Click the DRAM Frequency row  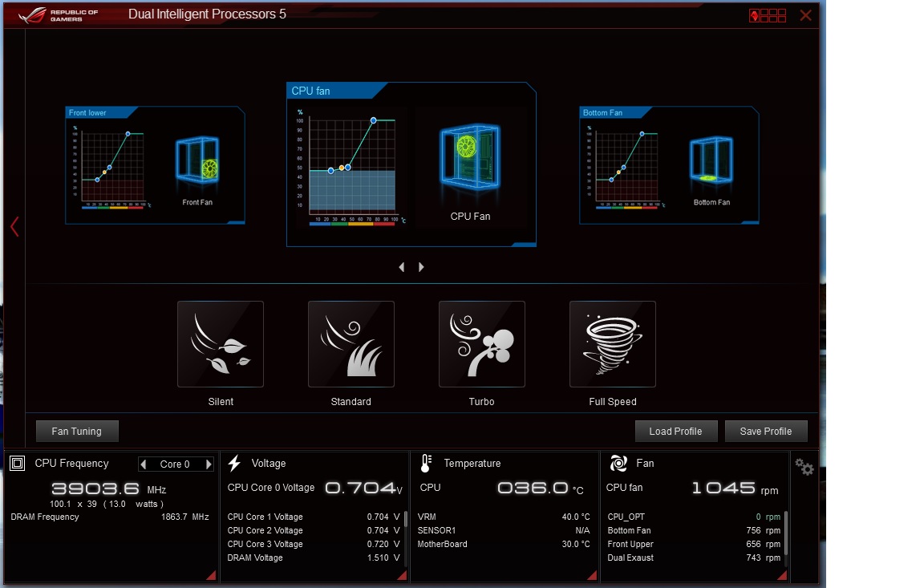click(110, 517)
